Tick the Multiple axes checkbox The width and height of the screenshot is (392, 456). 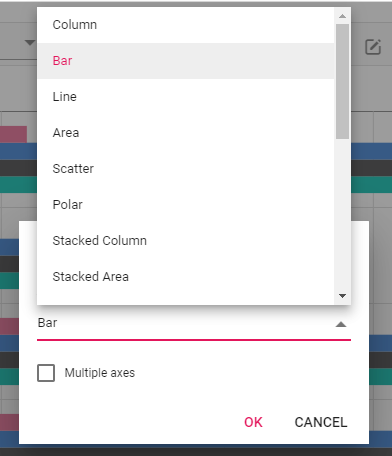click(x=46, y=373)
